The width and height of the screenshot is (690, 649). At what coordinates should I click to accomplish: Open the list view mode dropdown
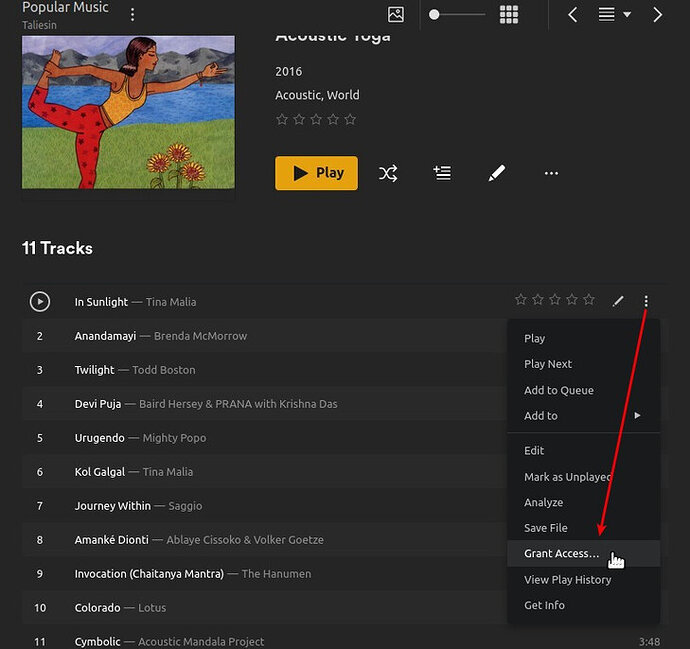click(x=614, y=15)
